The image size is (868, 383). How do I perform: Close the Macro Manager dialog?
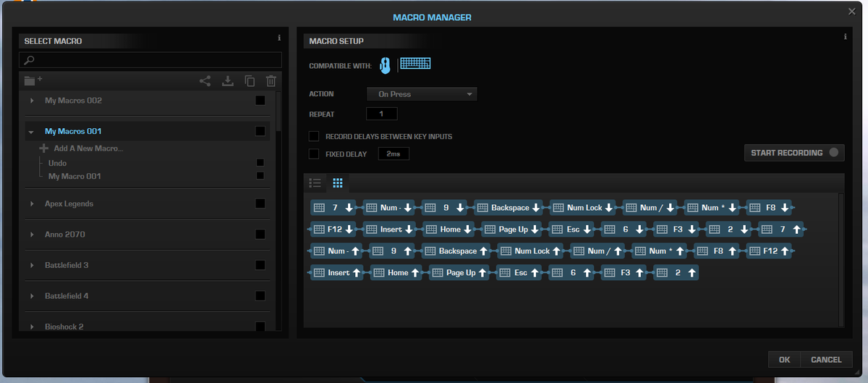[x=852, y=11]
